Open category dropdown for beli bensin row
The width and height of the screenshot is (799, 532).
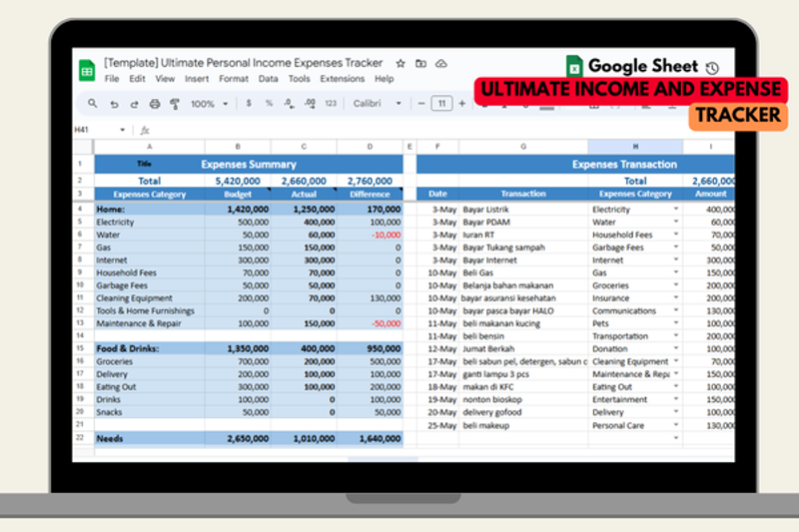point(676,335)
